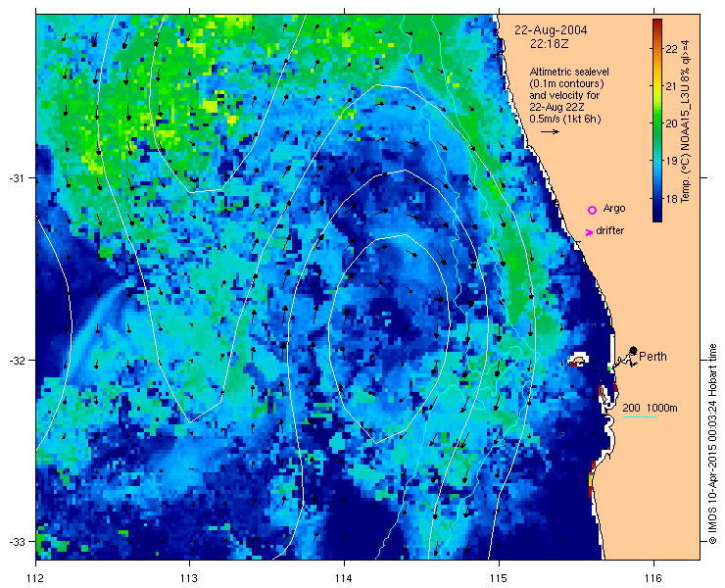Viewport: 725px width, 588px height.
Task: Click the '22-Aug 22Z' legend line
Action: [x=557, y=108]
